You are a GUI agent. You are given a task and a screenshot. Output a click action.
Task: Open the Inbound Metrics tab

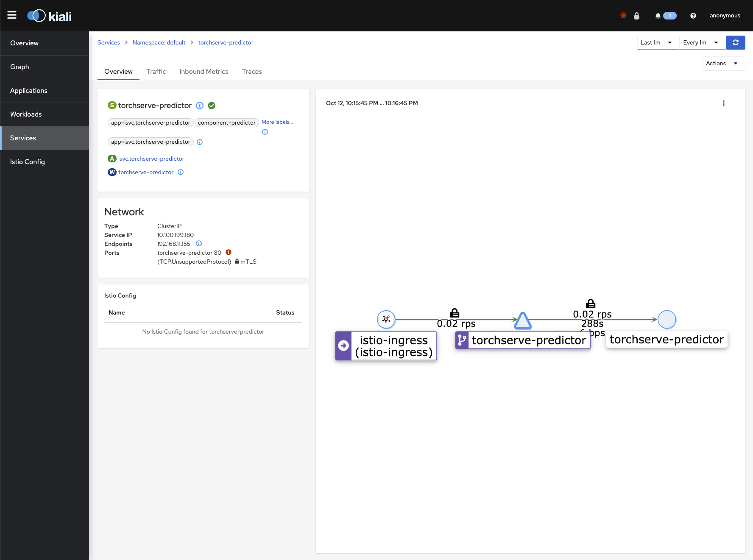click(204, 71)
